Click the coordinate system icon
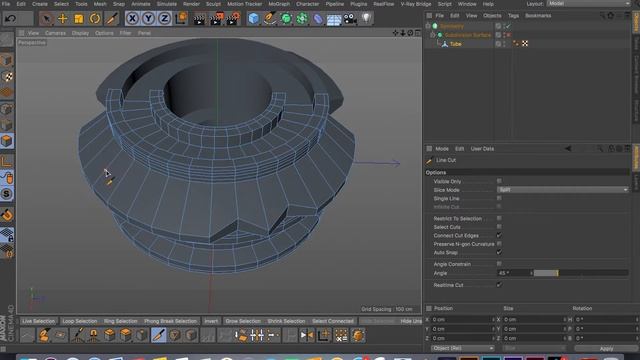640x360 pixels. point(181,18)
